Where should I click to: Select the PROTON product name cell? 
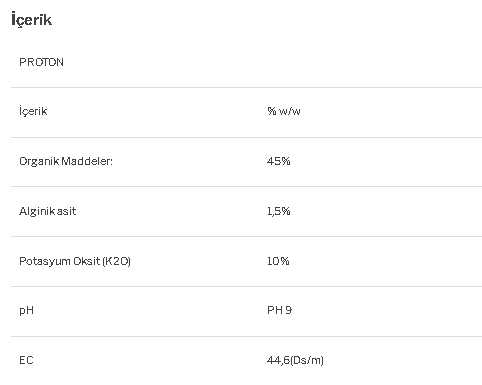click(x=41, y=62)
